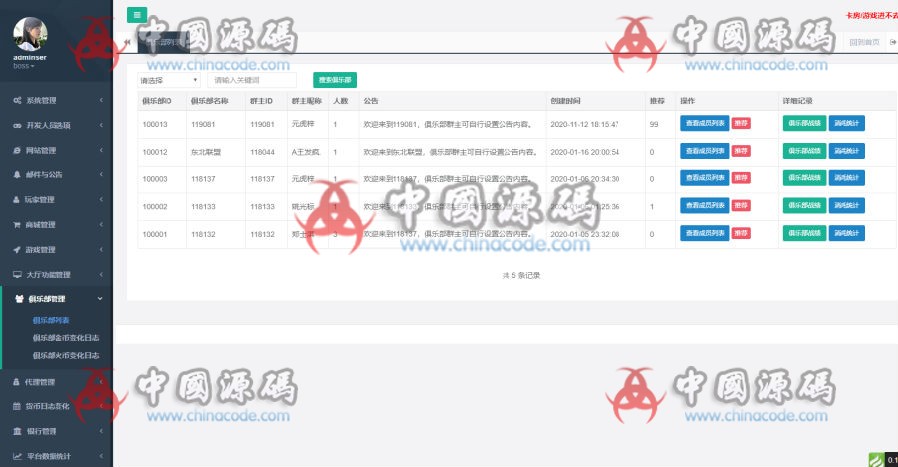Select 俱乐部列表 submenu item

pos(51,320)
